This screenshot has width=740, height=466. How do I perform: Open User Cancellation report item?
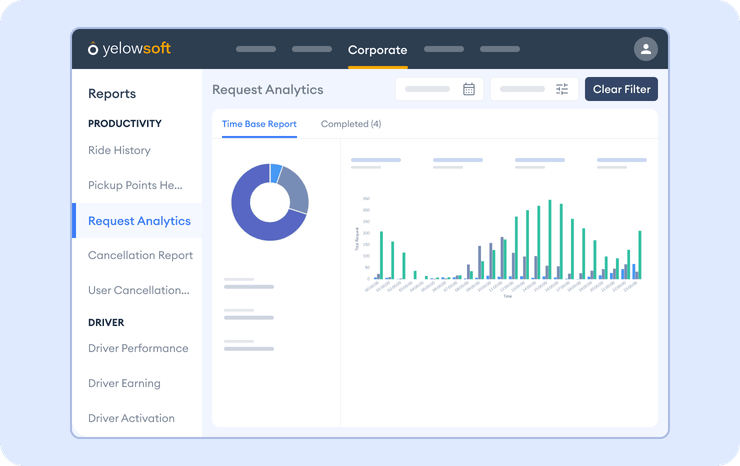[138, 290]
